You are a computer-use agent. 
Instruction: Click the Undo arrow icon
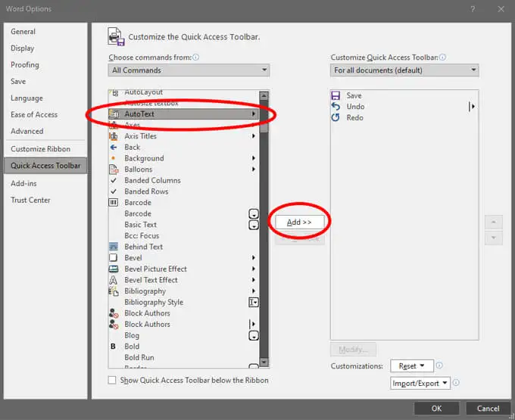[x=336, y=106]
